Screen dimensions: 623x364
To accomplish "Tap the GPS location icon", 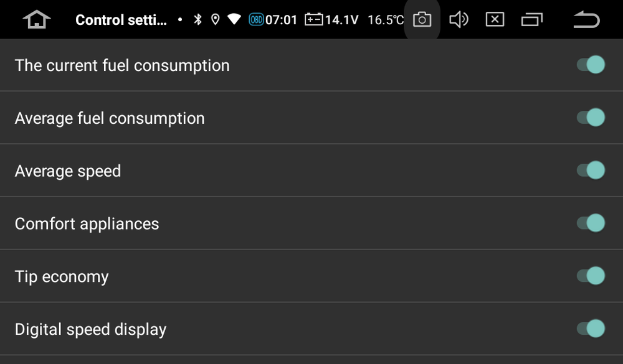I will click(x=216, y=19).
